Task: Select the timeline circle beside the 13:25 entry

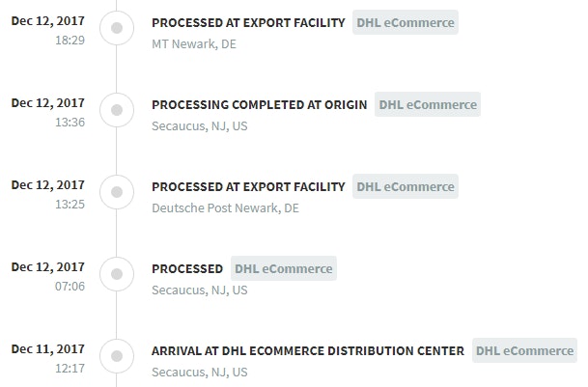Action: coord(117,193)
